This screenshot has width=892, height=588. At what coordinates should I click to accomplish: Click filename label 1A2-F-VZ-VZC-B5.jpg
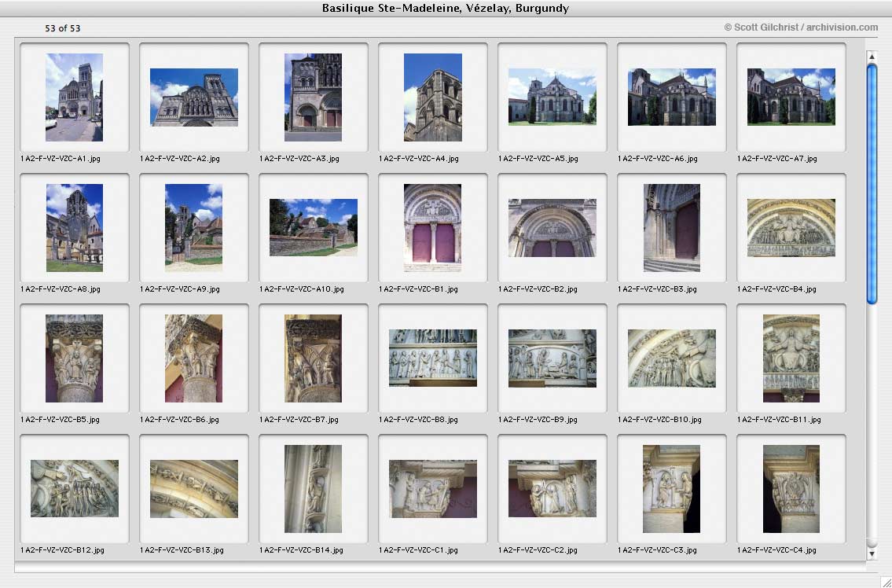tap(60, 420)
